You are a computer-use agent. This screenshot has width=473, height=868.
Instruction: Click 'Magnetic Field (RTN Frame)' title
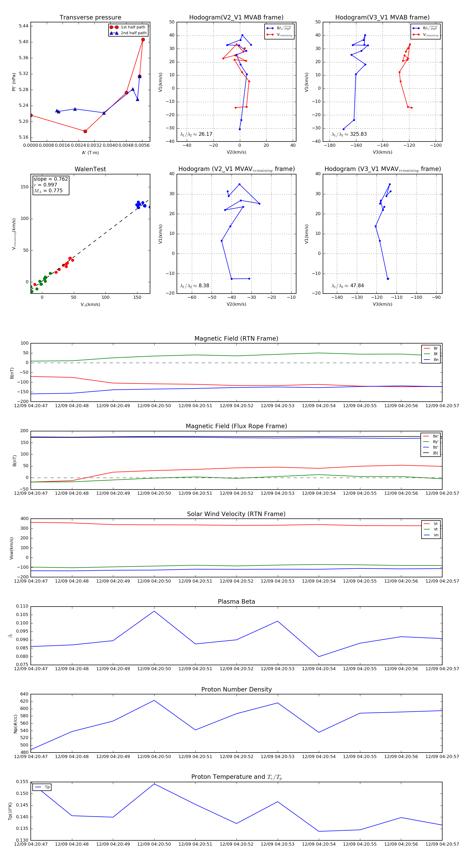coord(236,339)
